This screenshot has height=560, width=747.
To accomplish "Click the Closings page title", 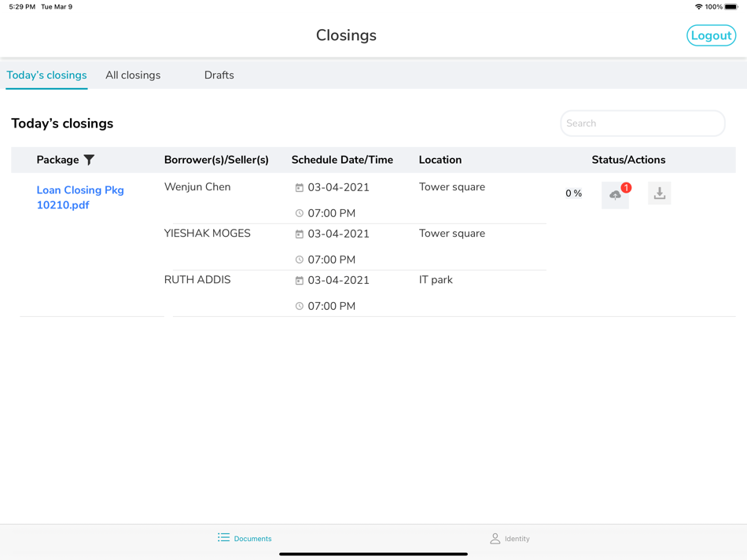I will point(346,35).
